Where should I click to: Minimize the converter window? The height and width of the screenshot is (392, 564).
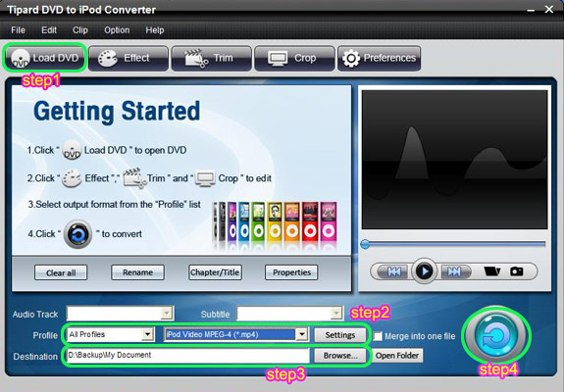pyautogui.click(x=531, y=10)
